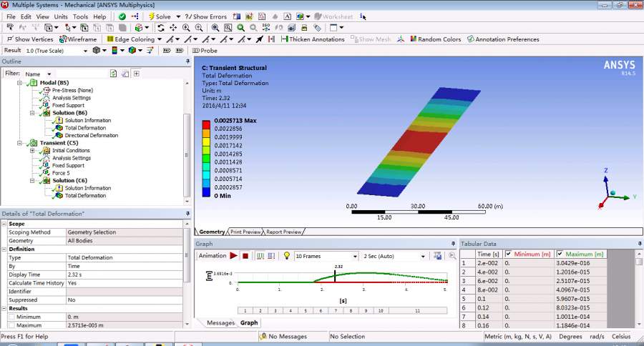The width and height of the screenshot is (644, 346).
Task: Collapse the Solution (B6) node
Action: 32,113
